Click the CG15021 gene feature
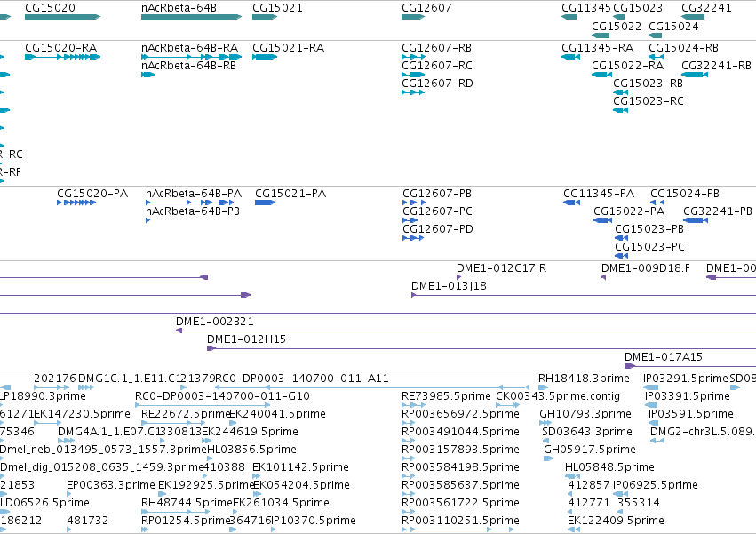The image size is (756, 534). (265, 17)
